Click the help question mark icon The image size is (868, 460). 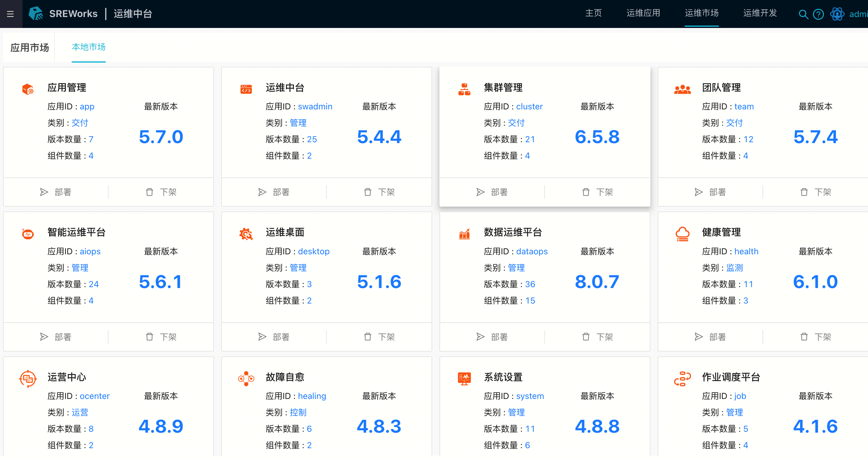tap(818, 14)
